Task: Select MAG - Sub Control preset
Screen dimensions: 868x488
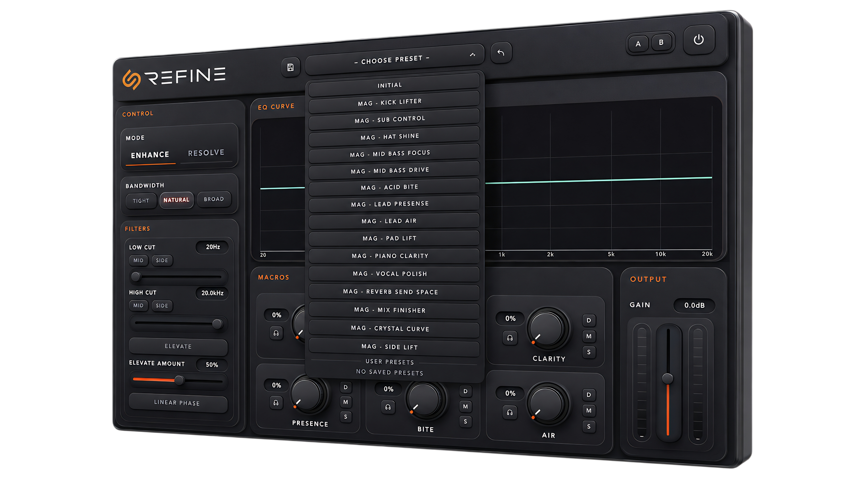Action: pos(394,119)
